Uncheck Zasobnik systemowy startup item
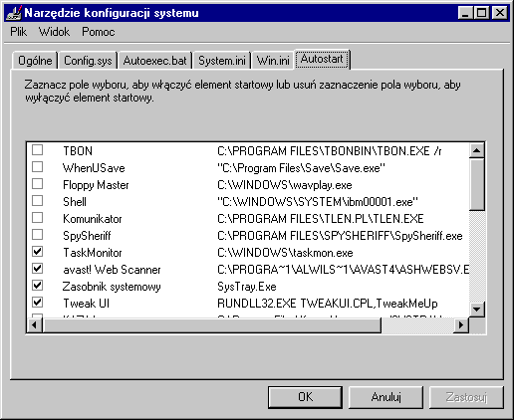The image size is (514, 420). point(38,286)
